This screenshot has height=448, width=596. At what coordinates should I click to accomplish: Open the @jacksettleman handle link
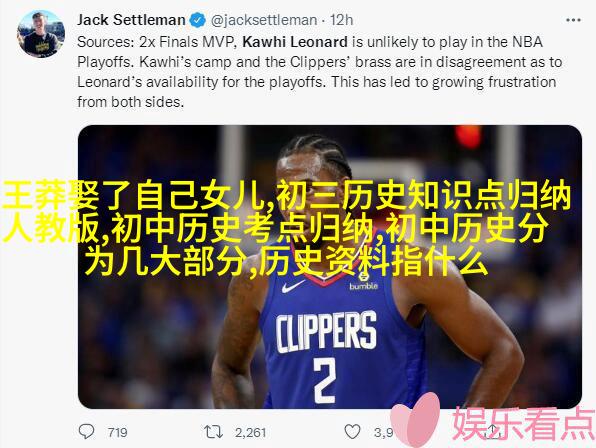(x=264, y=20)
